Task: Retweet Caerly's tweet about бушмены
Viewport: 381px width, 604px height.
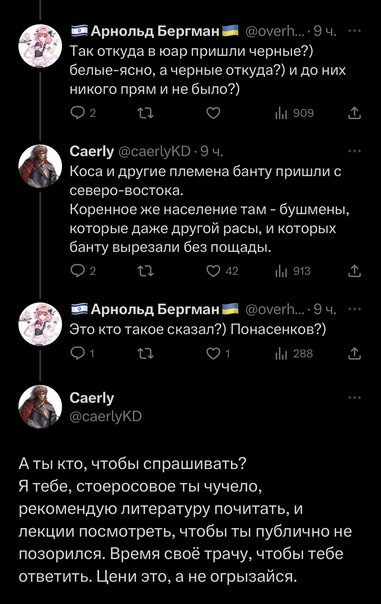Action: click(x=146, y=272)
